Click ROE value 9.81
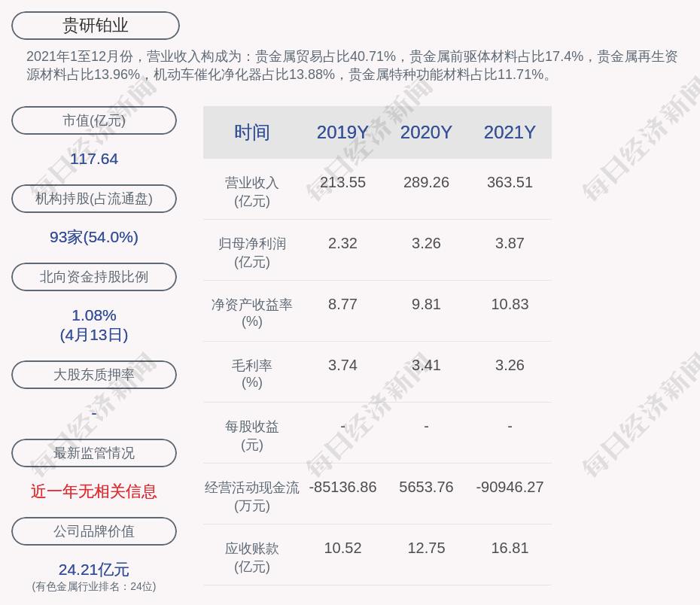700x605 pixels. pyautogui.click(x=426, y=304)
